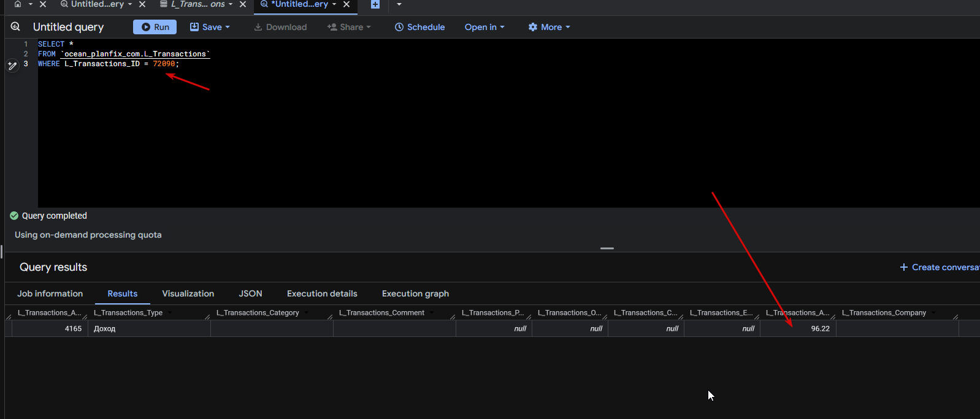Click the L_Transactions_Category column header
The width and height of the screenshot is (980, 419).
(x=258, y=312)
